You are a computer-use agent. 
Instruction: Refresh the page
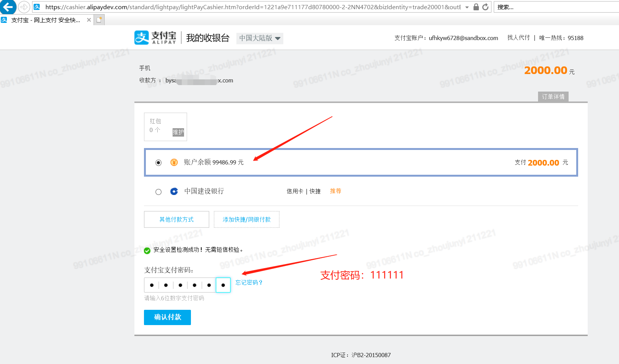pyautogui.click(x=485, y=7)
